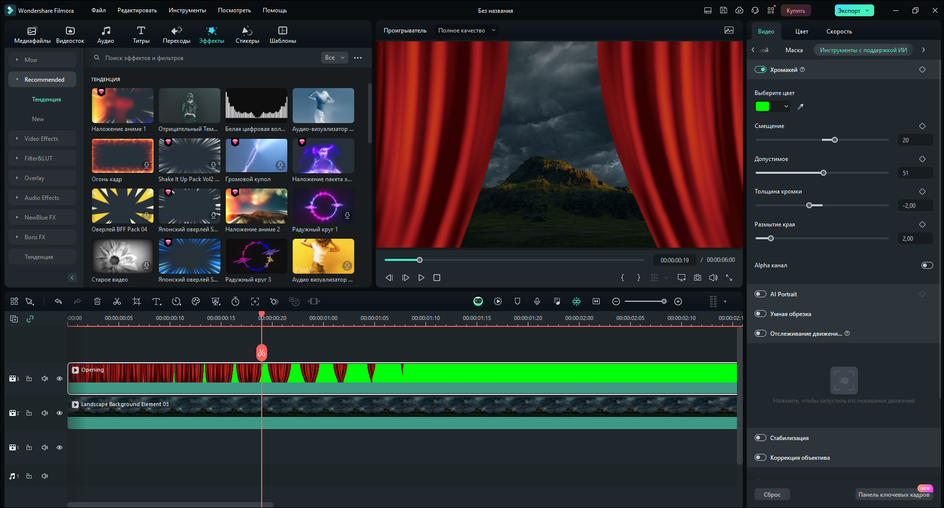The width and height of the screenshot is (944, 508).
Task: Turn on the Стабилизация toggle
Action: click(x=761, y=438)
